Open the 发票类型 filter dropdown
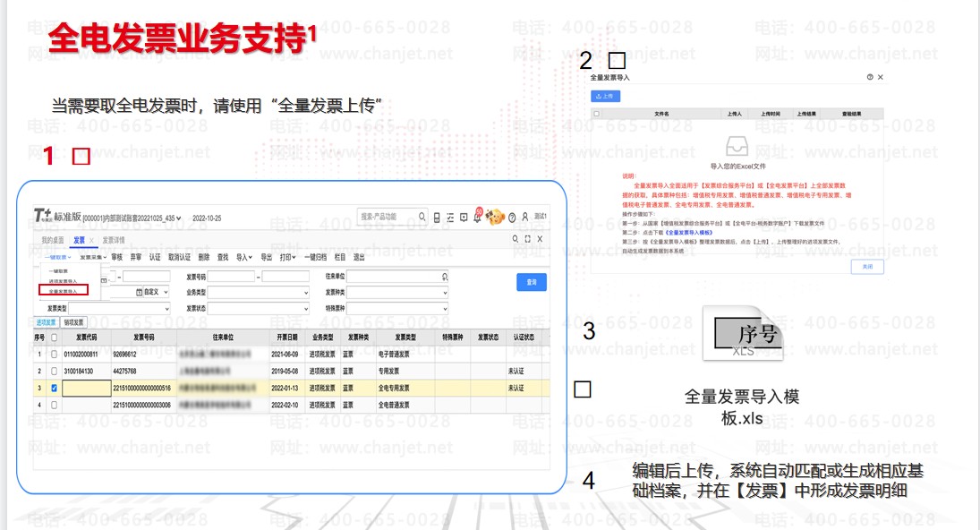 [119, 308]
